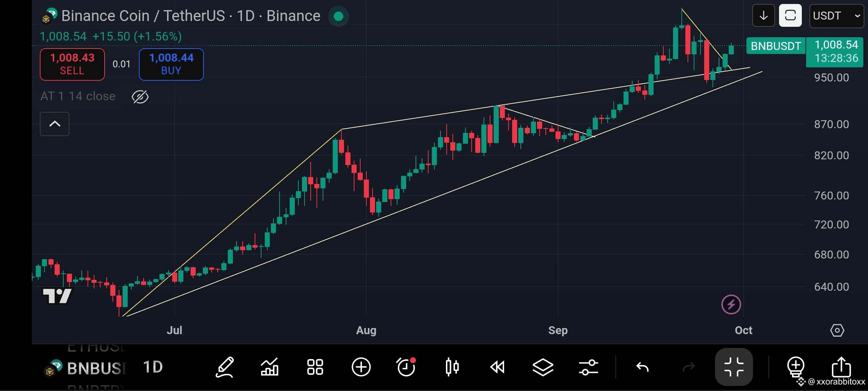868x391 pixels.
Task: Tap the Jul time axis label
Action: 174,330
